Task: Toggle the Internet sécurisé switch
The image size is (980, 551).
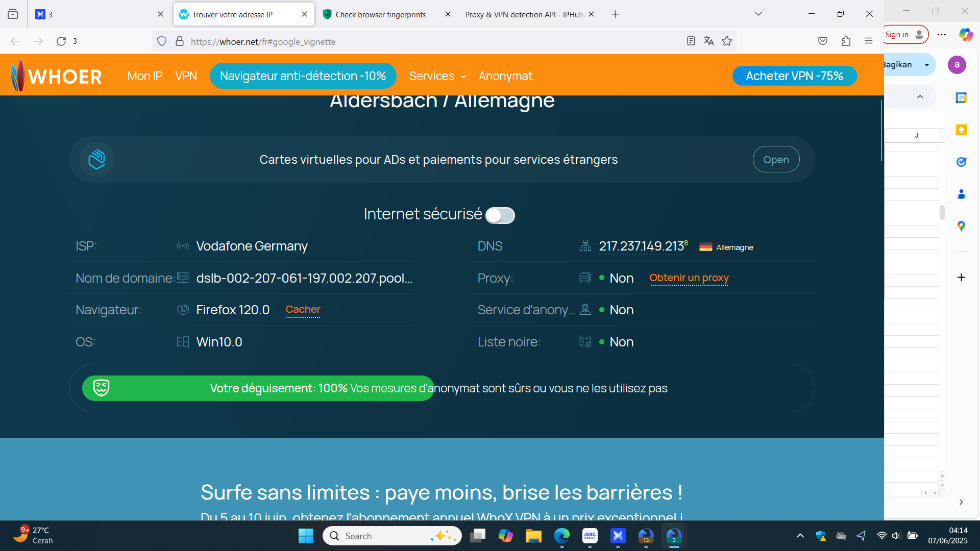Action: pos(500,215)
